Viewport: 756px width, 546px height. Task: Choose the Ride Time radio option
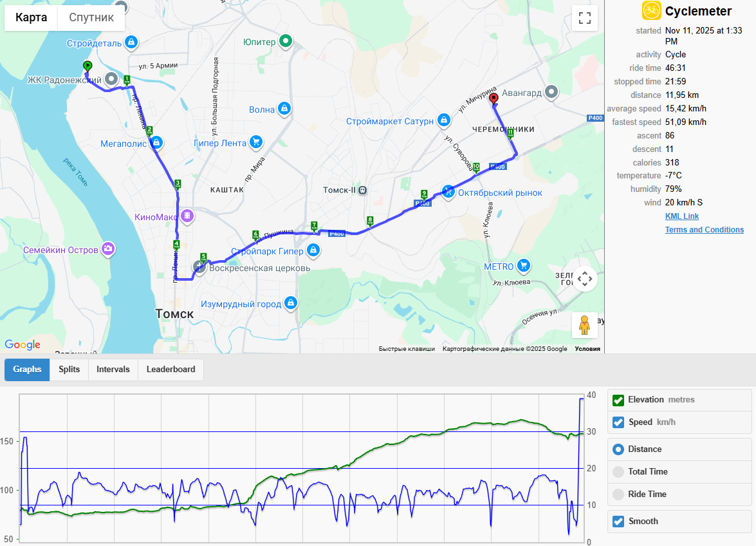(618, 494)
